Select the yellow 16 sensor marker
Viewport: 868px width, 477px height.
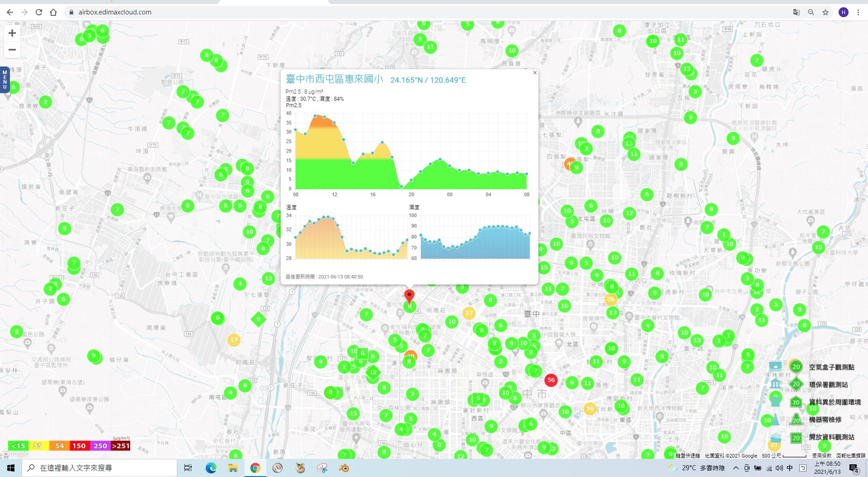(590, 409)
